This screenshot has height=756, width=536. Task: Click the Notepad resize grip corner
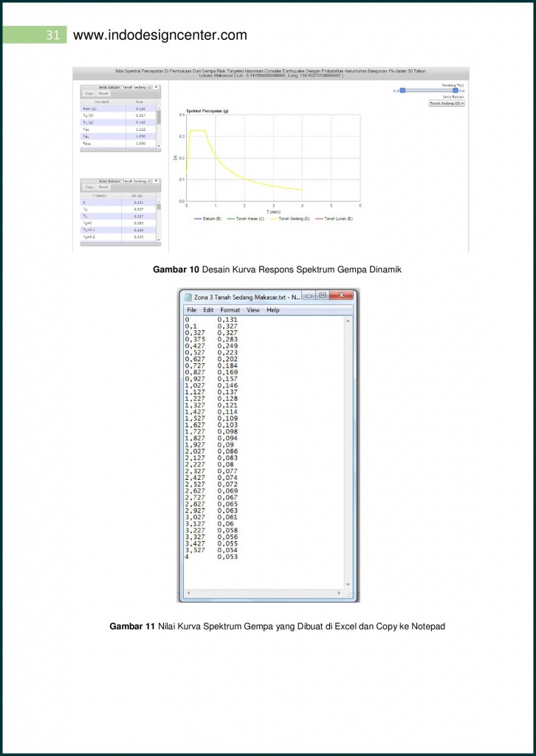(348, 593)
